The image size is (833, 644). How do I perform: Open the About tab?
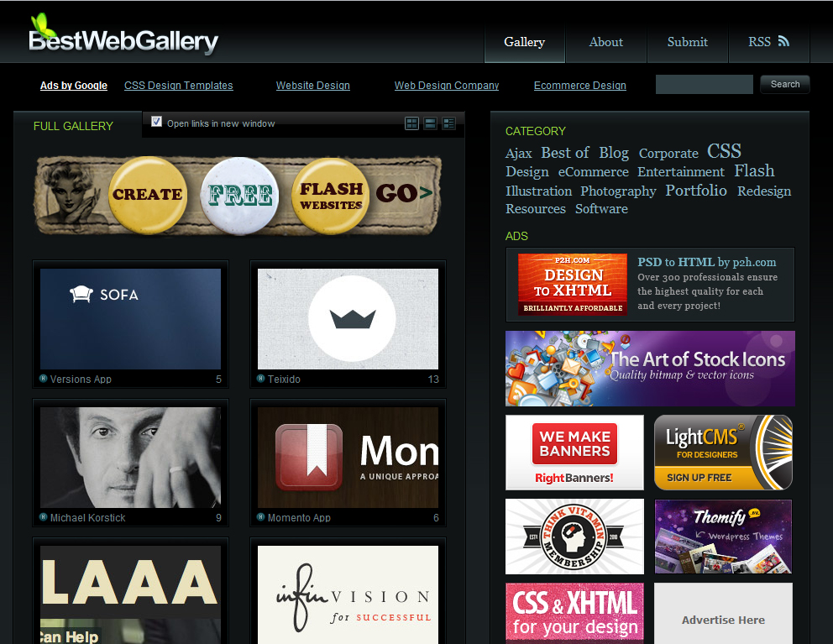coord(606,42)
